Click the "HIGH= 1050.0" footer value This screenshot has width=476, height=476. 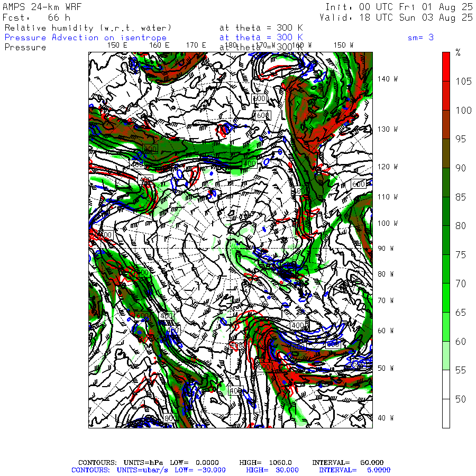click(x=266, y=463)
